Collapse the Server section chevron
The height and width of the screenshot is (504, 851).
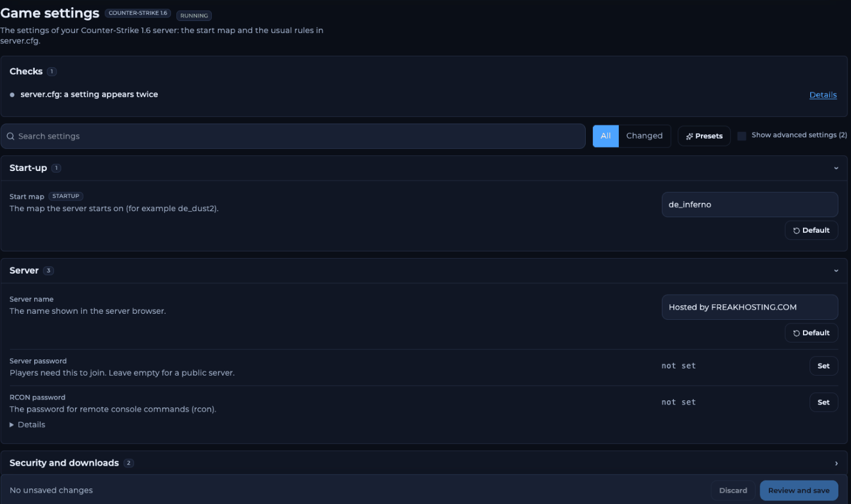tap(836, 271)
